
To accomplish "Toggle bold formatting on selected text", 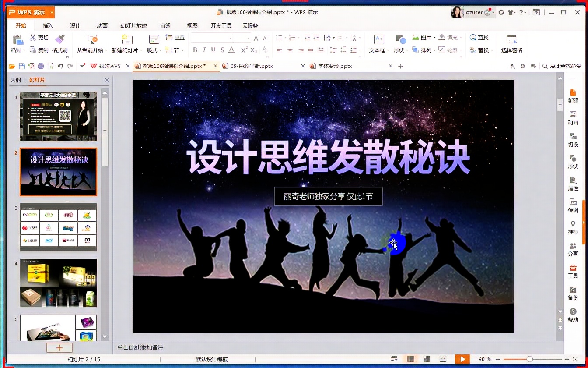I will tap(195, 50).
